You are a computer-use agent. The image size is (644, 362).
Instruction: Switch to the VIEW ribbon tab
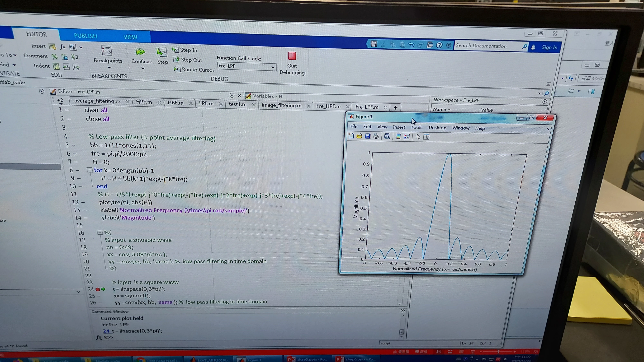pyautogui.click(x=130, y=37)
